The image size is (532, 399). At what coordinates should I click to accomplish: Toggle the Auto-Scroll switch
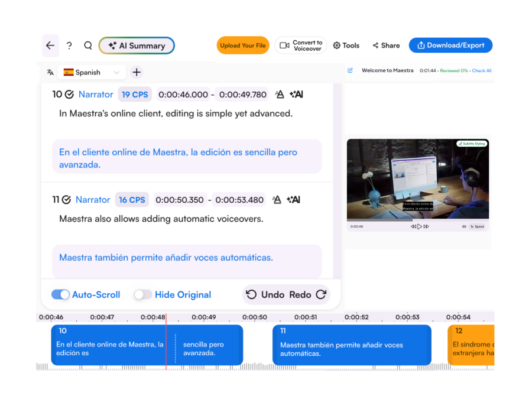click(60, 294)
